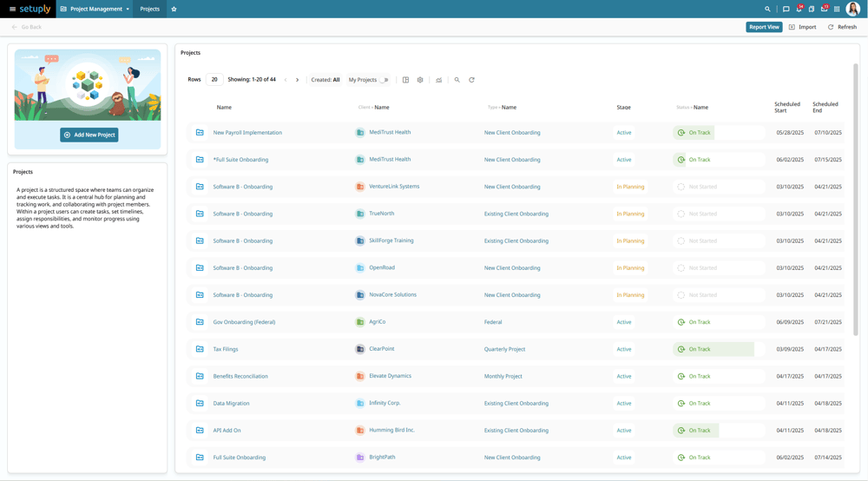Edit the Rows per page field
Viewport: 868px width, 481px height.
click(x=214, y=79)
